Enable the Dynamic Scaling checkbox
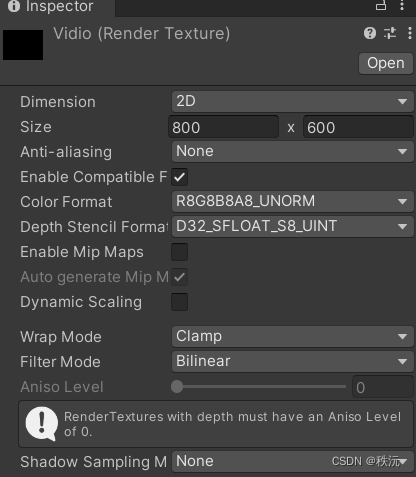416x477 pixels. point(179,302)
